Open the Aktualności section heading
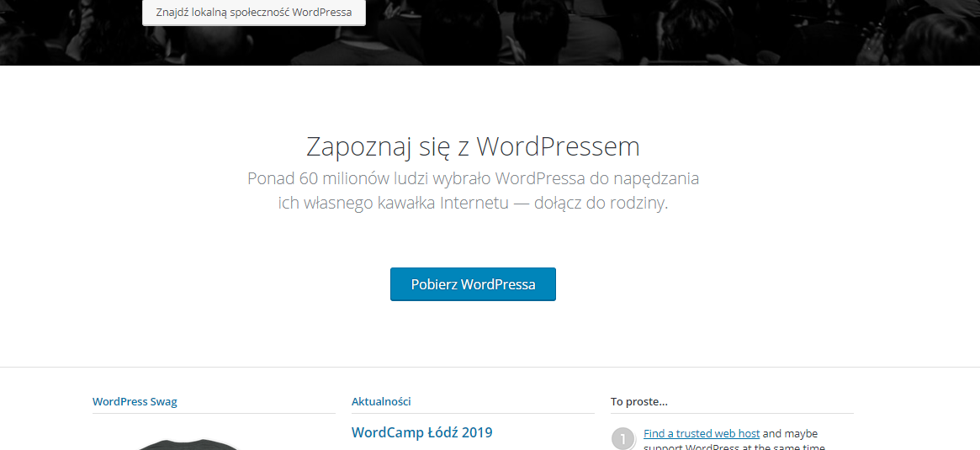The height and width of the screenshot is (450, 980). coord(381,401)
